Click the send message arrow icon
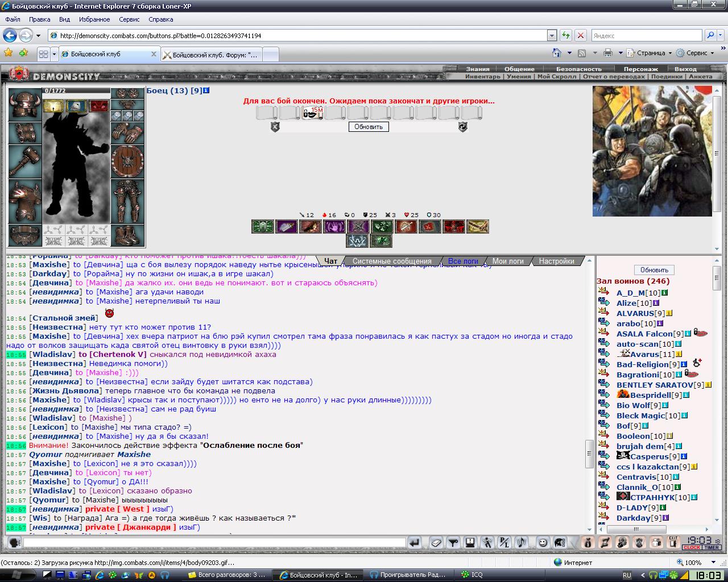This screenshot has height=582, width=728. coord(415,543)
